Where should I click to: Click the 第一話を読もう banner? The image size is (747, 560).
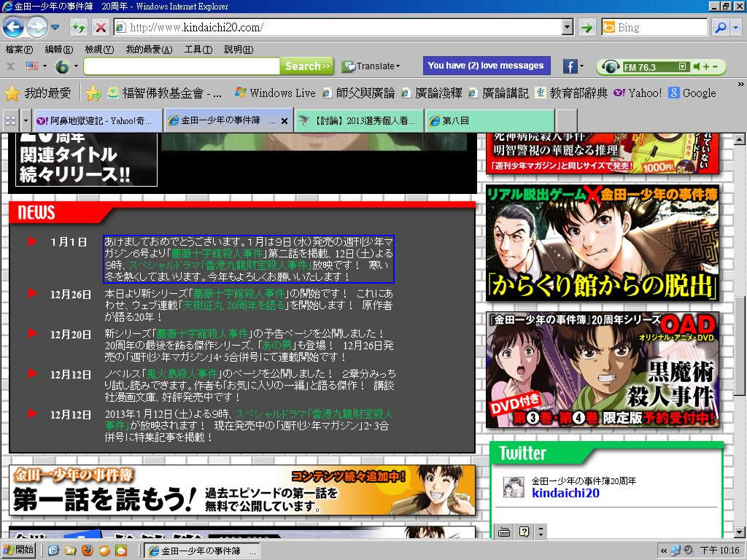242,491
